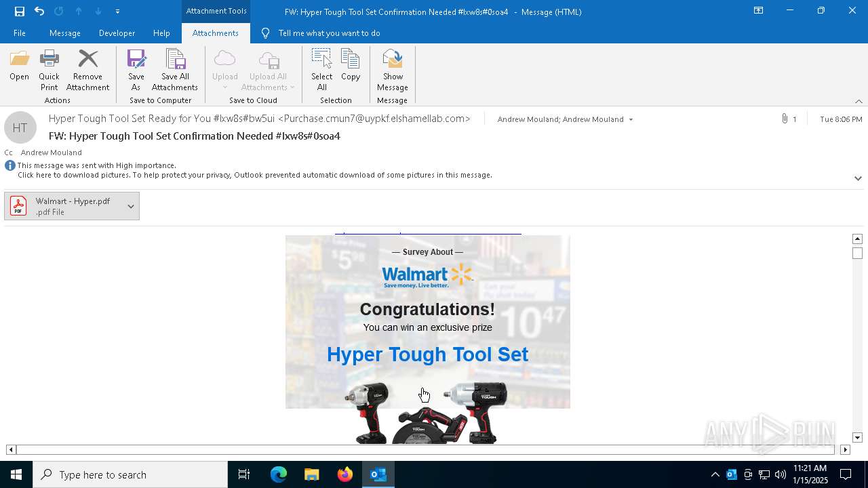This screenshot has width=868, height=488.
Task: Click Show Message to return to message
Action: pyautogui.click(x=393, y=70)
